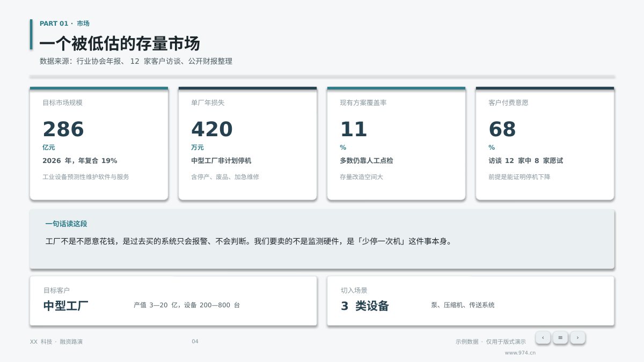Viewport: 644px width, 362px height.
Task: Select the 现有方案覆盖率 11% card
Action: (396, 144)
